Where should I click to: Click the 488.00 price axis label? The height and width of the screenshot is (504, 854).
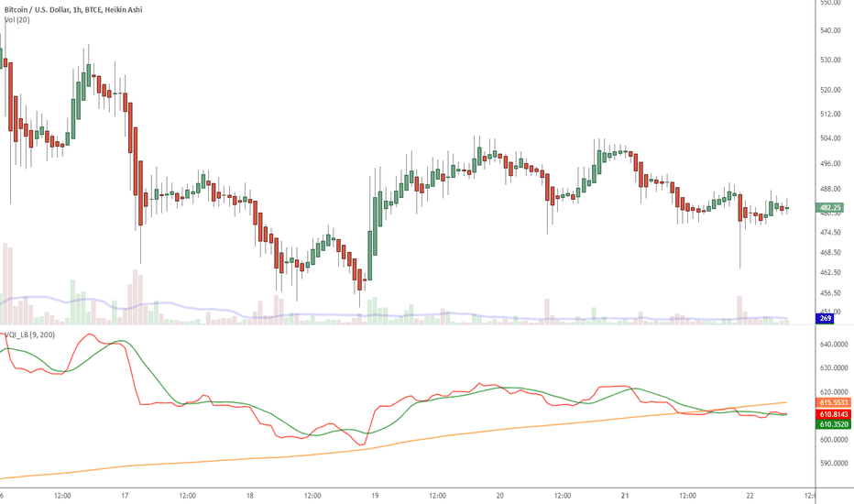830,189
